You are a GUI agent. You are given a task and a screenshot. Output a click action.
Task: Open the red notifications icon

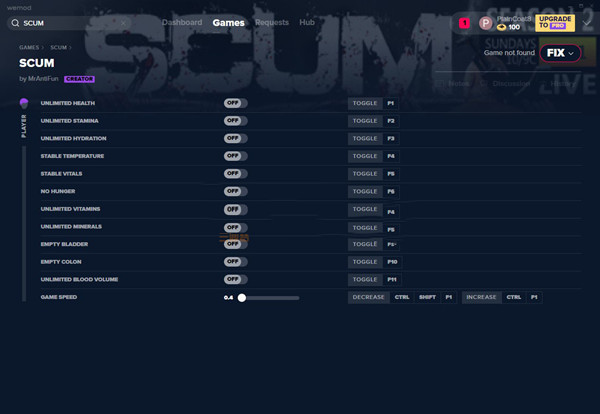click(464, 22)
